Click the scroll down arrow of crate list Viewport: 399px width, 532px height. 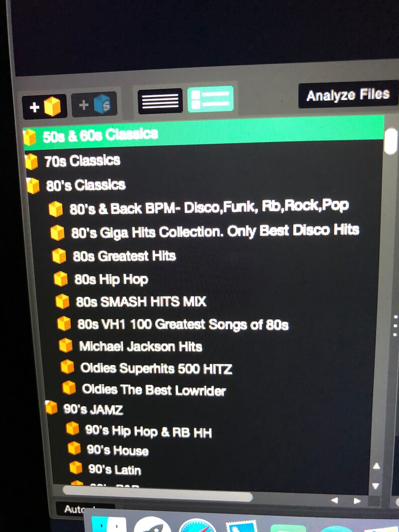[375, 486]
